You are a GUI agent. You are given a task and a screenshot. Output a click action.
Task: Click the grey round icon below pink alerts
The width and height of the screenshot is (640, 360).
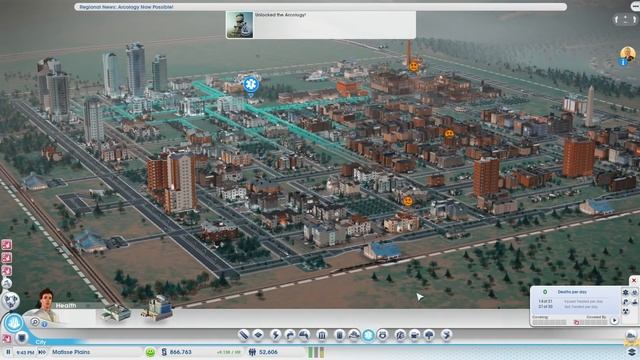click(7, 283)
